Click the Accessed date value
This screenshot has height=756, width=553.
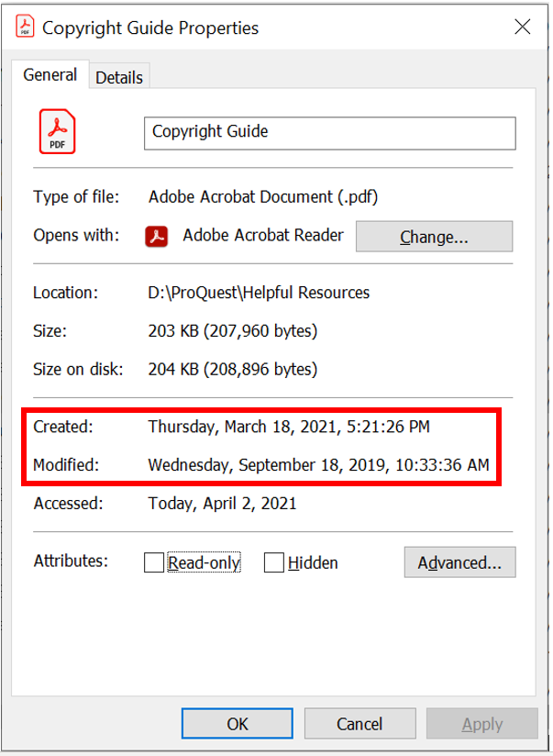tap(222, 503)
